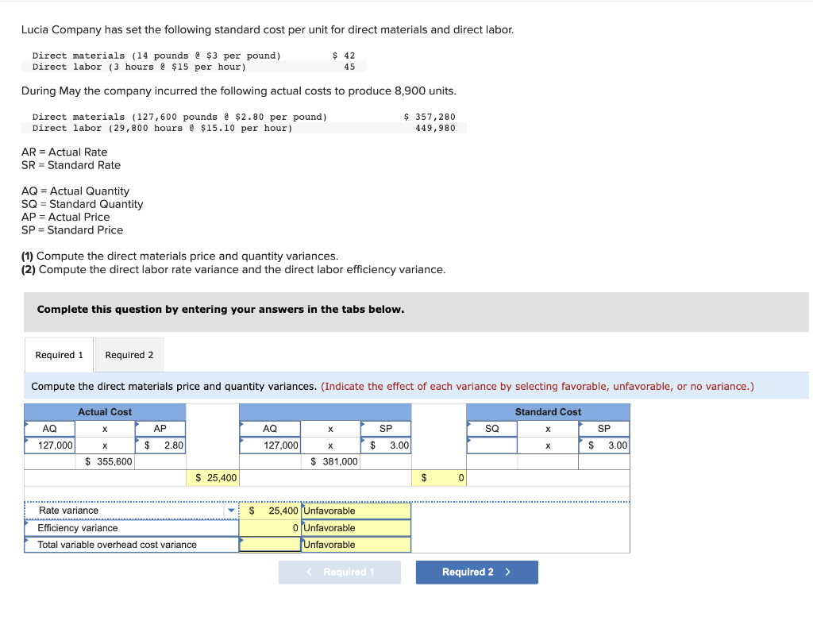Edit the Rate variance amount 25,400
The width and height of the screenshot is (813, 644).
point(270,511)
